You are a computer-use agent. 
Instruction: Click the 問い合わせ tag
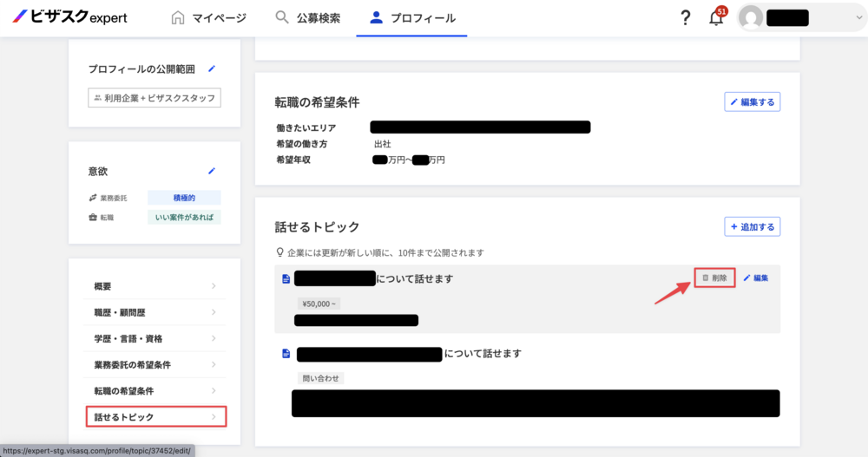pos(320,378)
